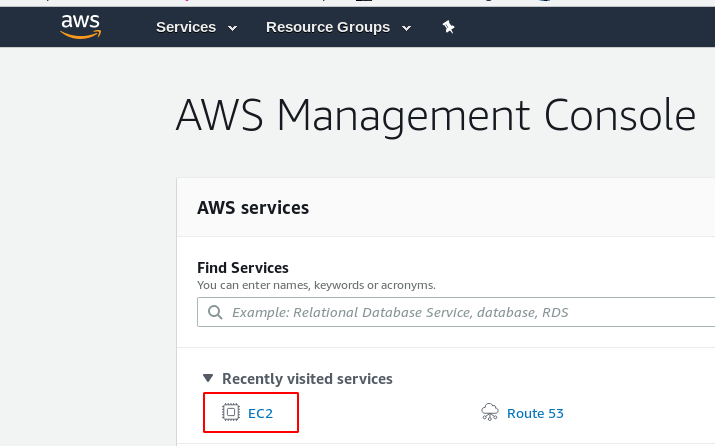Click the Route 53 cloud icon
Viewport: 715px width, 446px height.
pos(490,412)
